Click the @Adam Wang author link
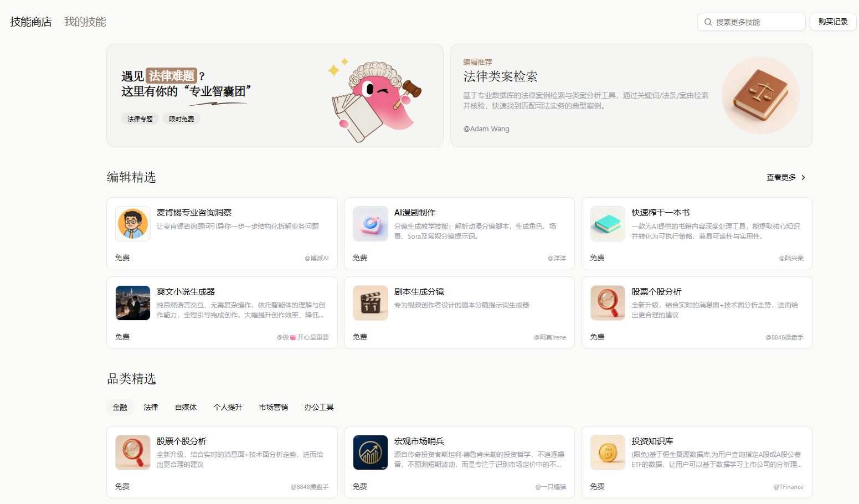Screen dimensions: 859x504 pyautogui.click(x=486, y=128)
